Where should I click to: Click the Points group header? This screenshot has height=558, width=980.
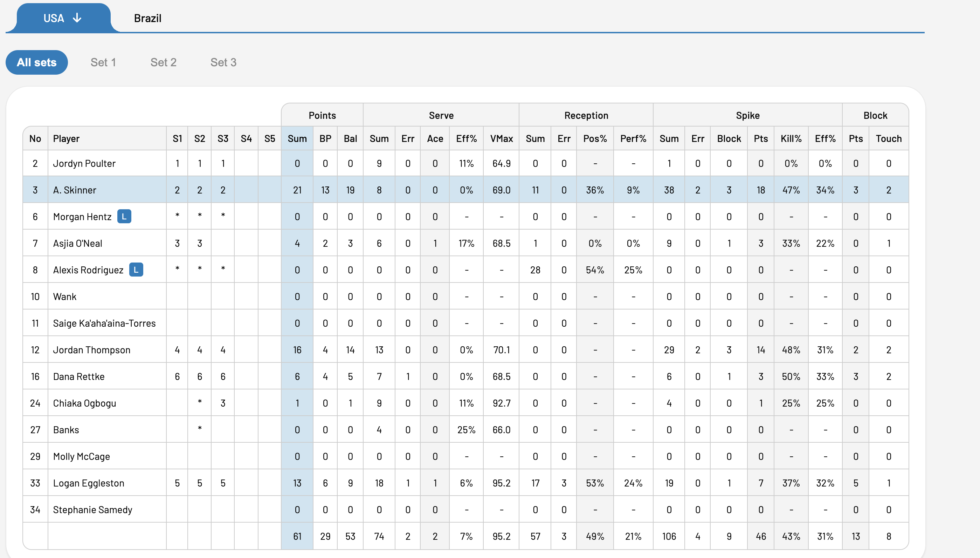click(323, 115)
